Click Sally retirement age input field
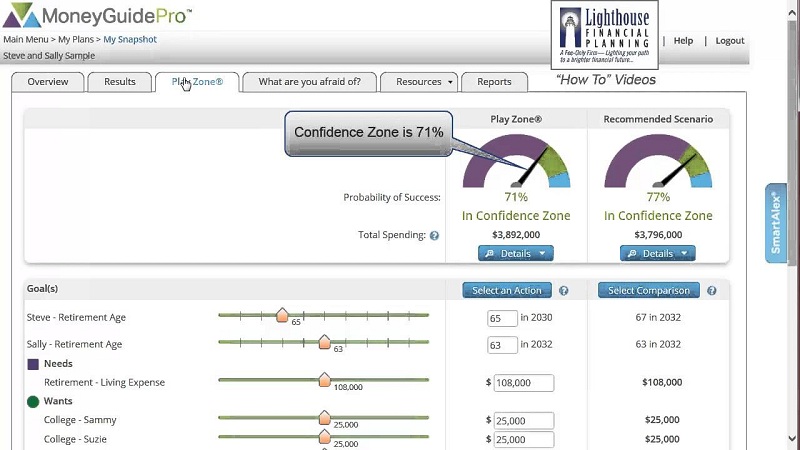 [502, 345]
